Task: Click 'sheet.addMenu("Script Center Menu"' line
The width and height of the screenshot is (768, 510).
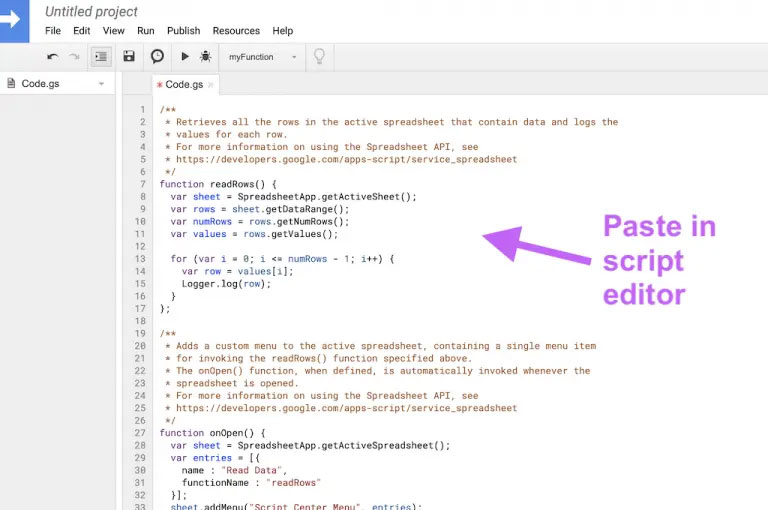Action: (x=296, y=506)
